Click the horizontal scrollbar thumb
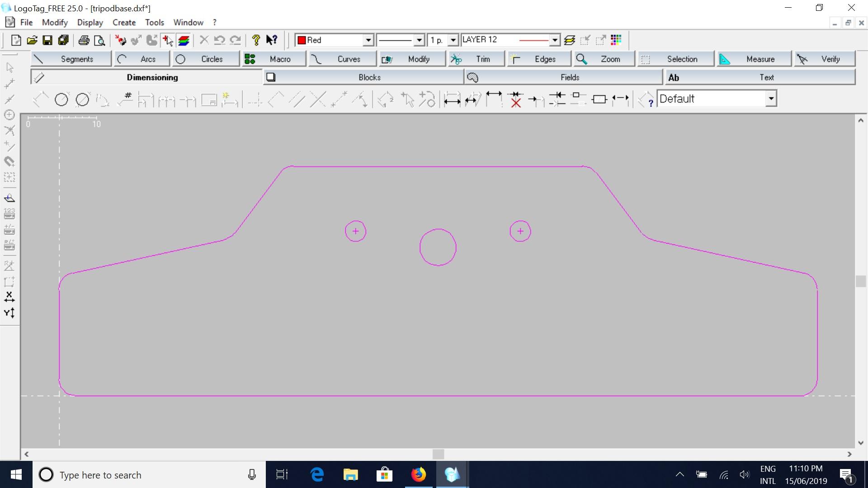This screenshot has height=488, width=868. 438,454
